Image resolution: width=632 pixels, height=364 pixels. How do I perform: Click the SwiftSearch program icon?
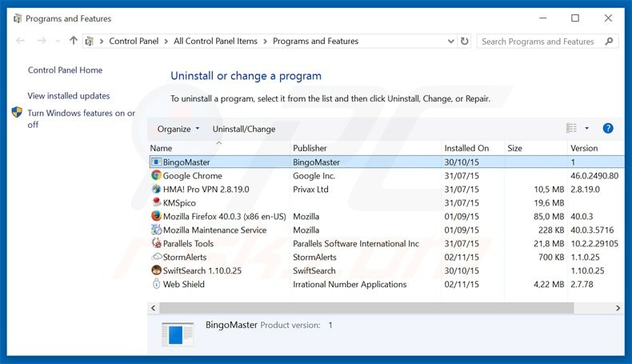point(156,271)
